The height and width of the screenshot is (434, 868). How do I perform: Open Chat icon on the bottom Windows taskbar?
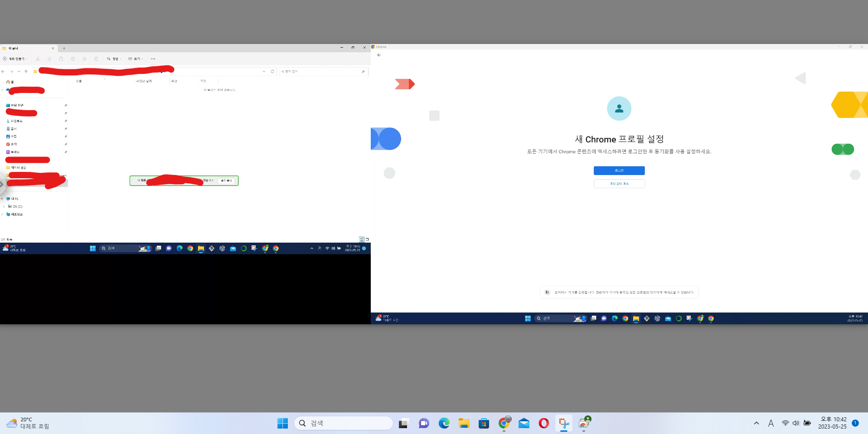(x=424, y=423)
